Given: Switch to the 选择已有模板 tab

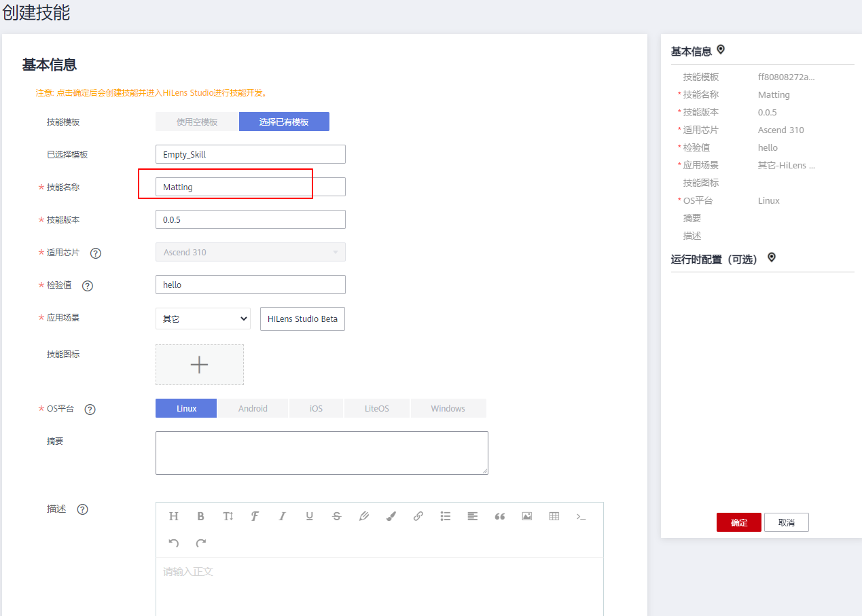Looking at the screenshot, I should pos(284,122).
